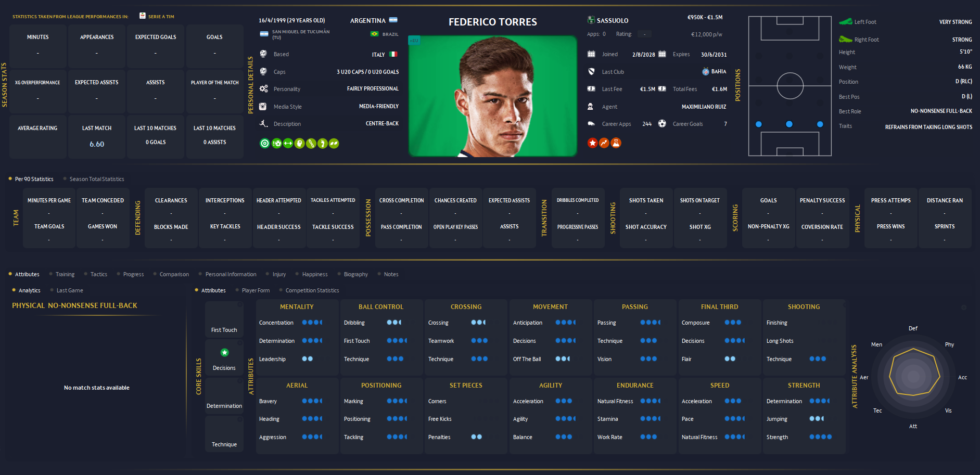The height and width of the screenshot is (475, 980).
Task: Click the orange flask badge icon
Action: 616,143
